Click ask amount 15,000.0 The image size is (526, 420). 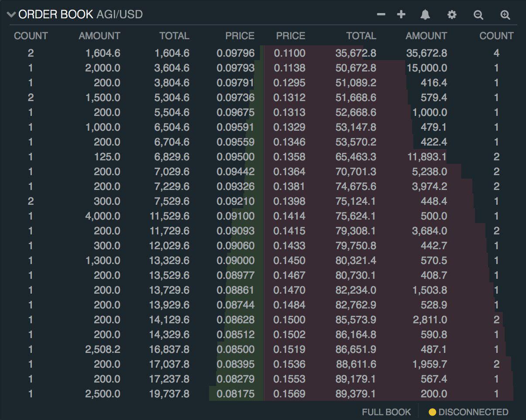[427, 68]
